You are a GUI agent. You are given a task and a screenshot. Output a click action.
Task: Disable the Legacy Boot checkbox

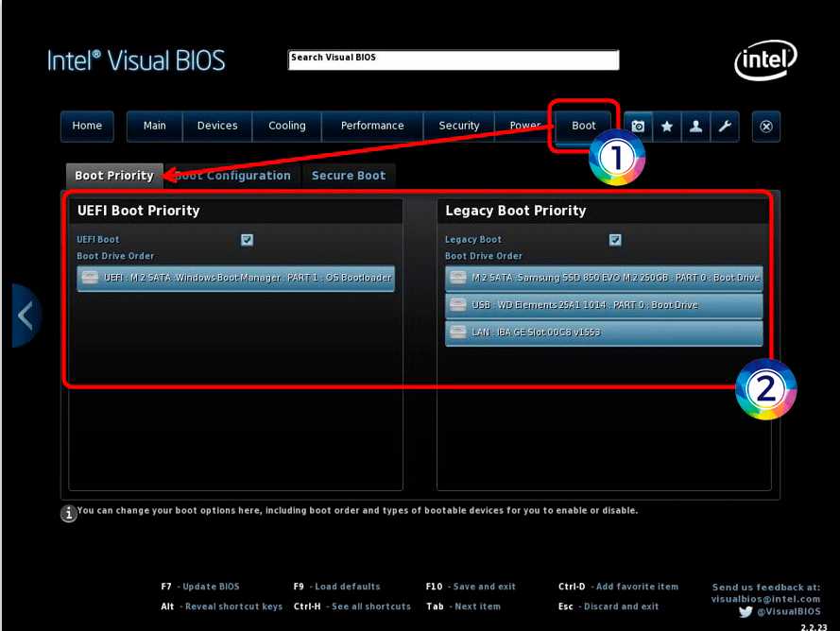pyautogui.click(x=615, y=240)
